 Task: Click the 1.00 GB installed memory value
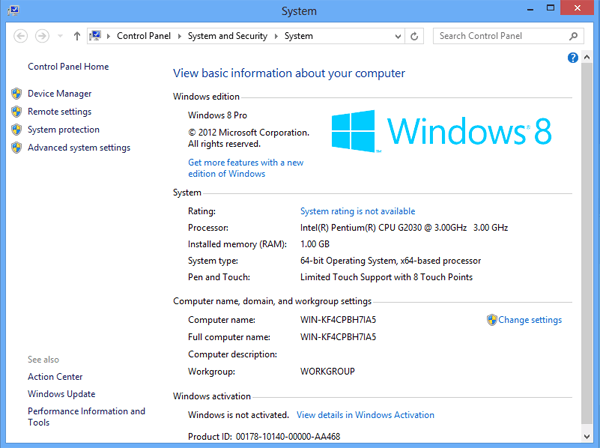pyautogui.click(x=315, y=244)
